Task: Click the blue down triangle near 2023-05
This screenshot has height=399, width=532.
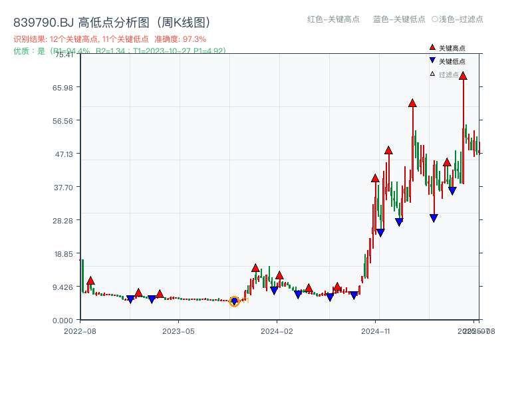Action: 151,297
